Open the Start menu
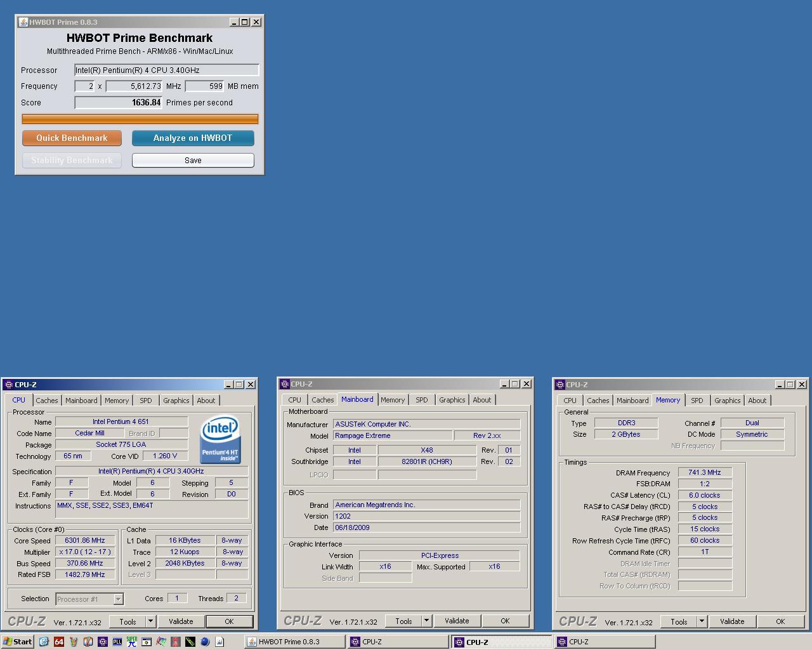Viewport: 812px width, 650px height. coord(18,642)
